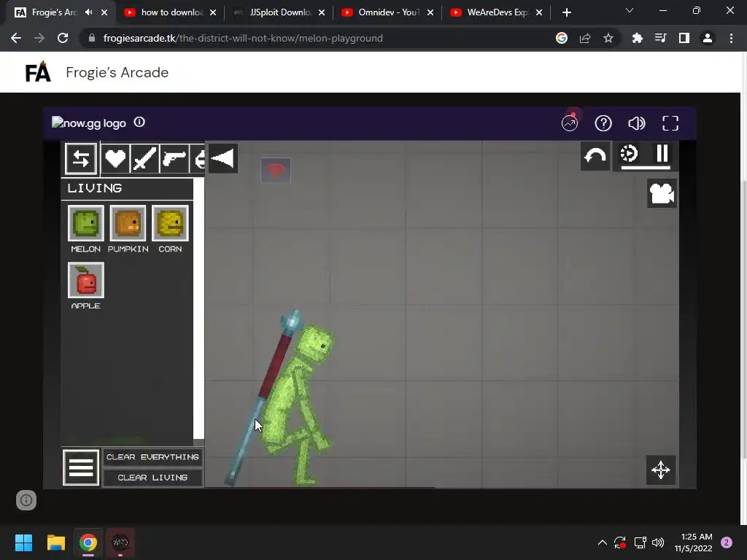Open the extensions puzzle icon

tap(638, 38)
